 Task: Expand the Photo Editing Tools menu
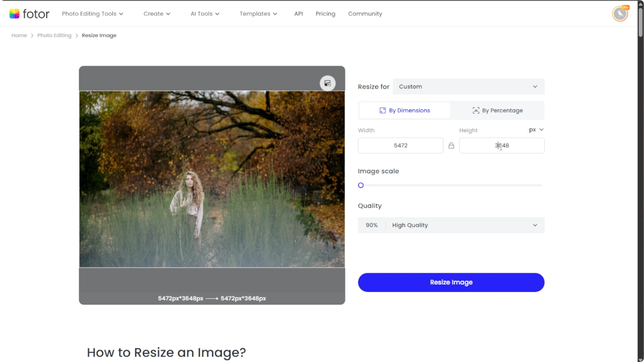(x=92, y=14)
